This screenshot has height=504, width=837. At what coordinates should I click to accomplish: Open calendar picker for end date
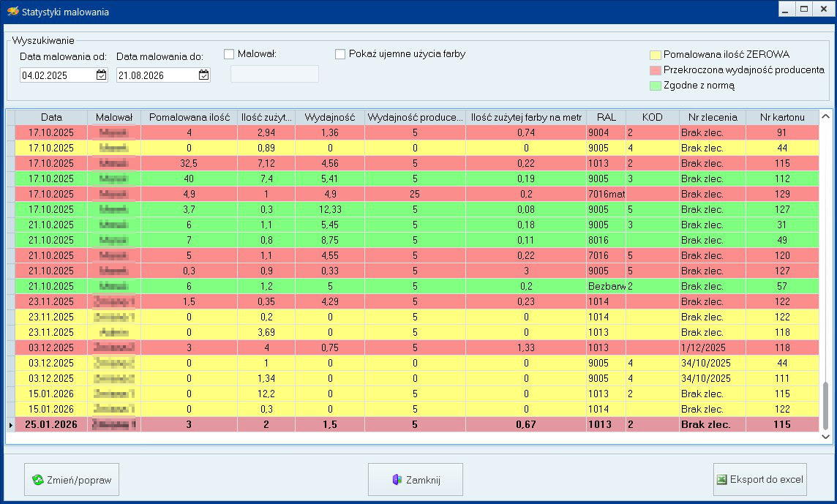[204, 75]
